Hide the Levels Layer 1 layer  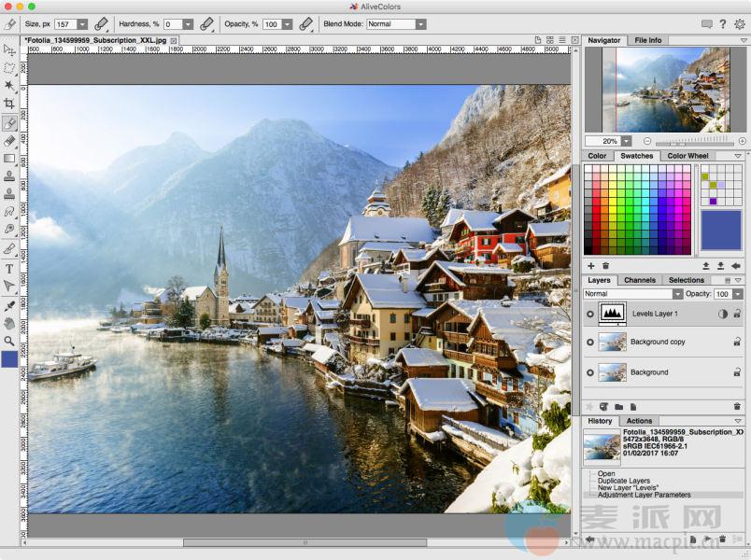589,315
